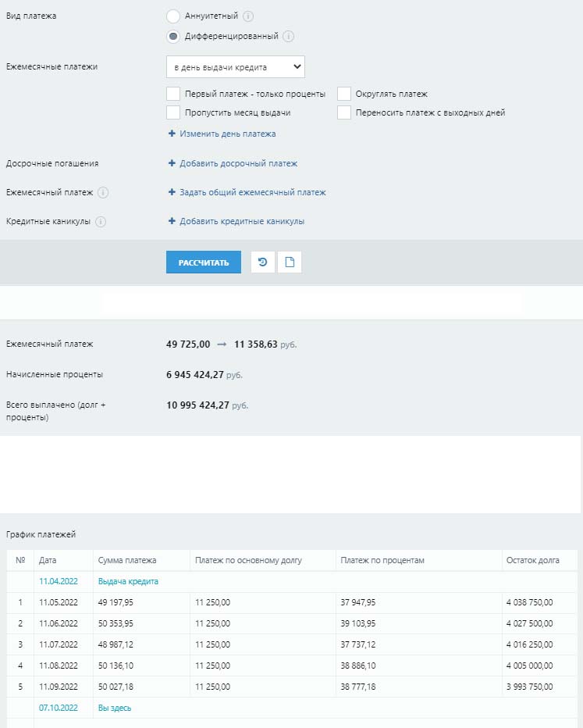Image resolution: width=583 pixels, height=728 pixels.
Task: Click info icon next to Дифференцированный
Action: pos(288,36)
